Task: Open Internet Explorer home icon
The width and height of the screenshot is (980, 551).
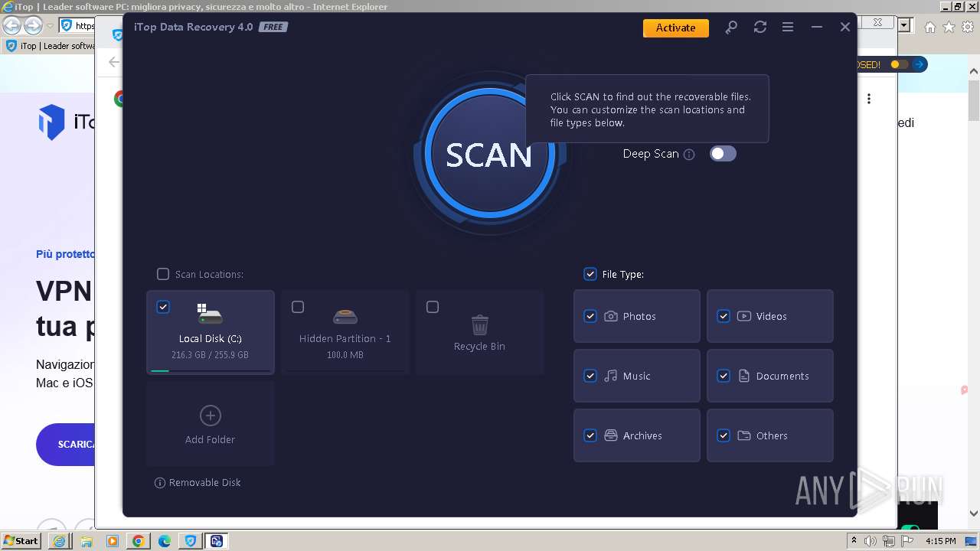Action: point(929,27)
